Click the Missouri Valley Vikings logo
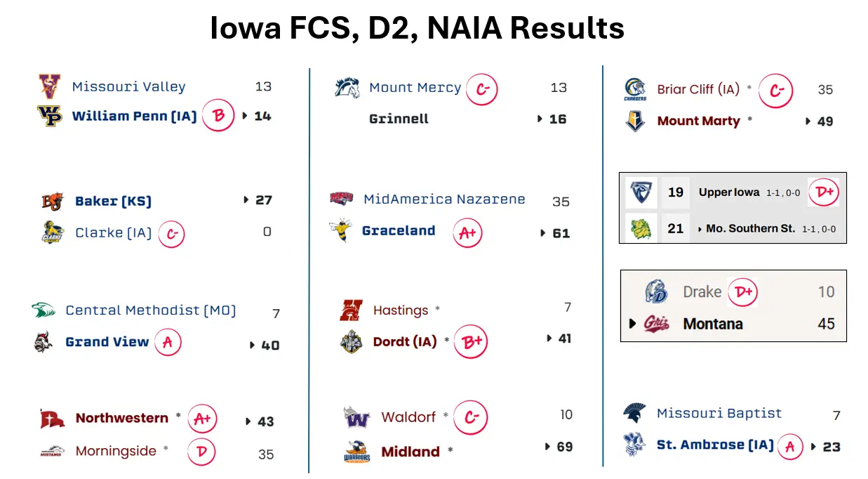 [x=50, y=87]
